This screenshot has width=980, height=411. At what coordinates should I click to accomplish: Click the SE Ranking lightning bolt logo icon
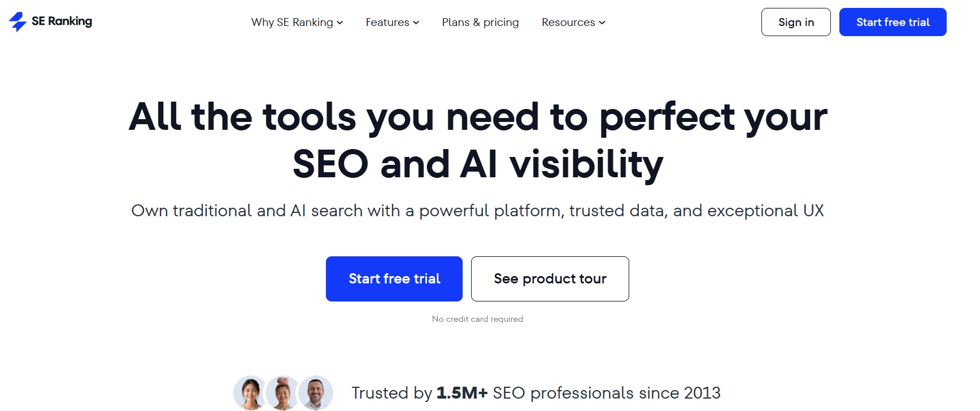[18, 22]
